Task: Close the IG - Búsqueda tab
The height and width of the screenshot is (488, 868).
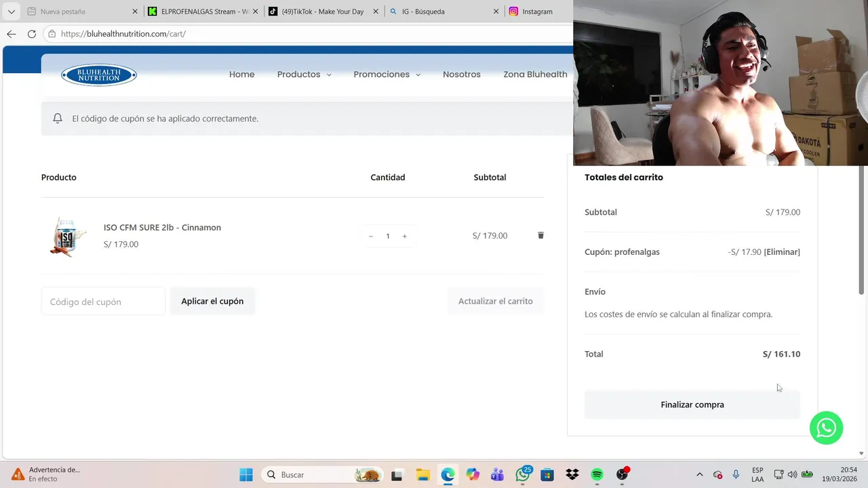Action: coord(496,12)
